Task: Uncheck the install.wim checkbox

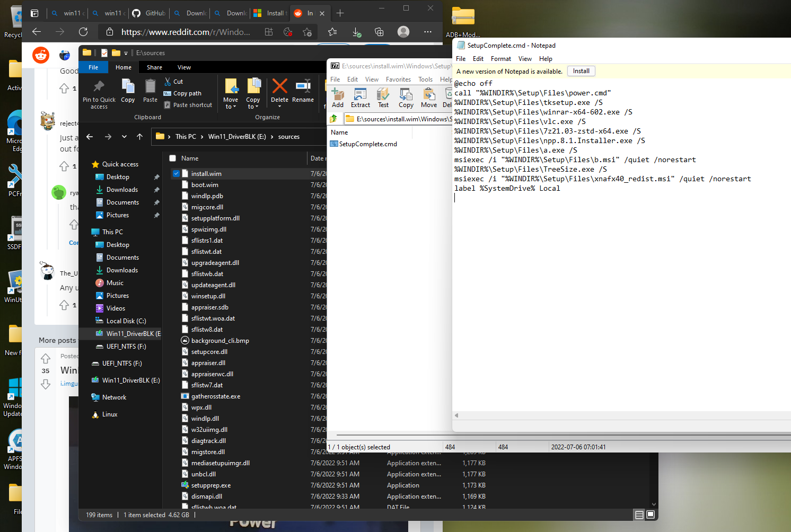Action: 176,174
